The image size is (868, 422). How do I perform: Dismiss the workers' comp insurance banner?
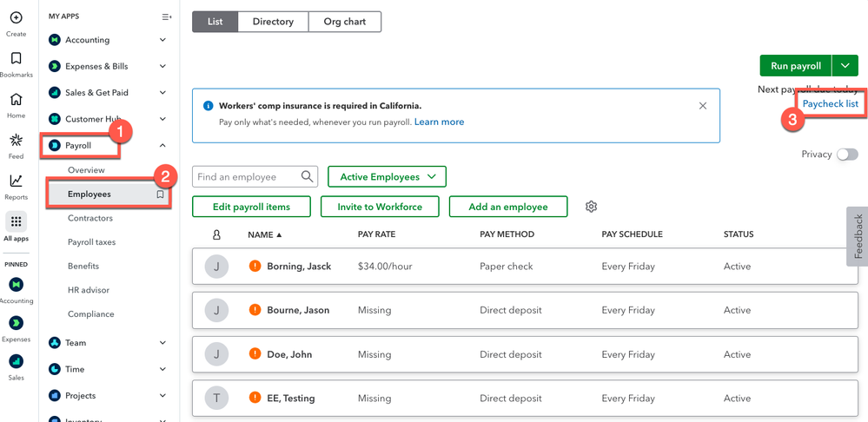pyautogui.click(x=702, y=106)
